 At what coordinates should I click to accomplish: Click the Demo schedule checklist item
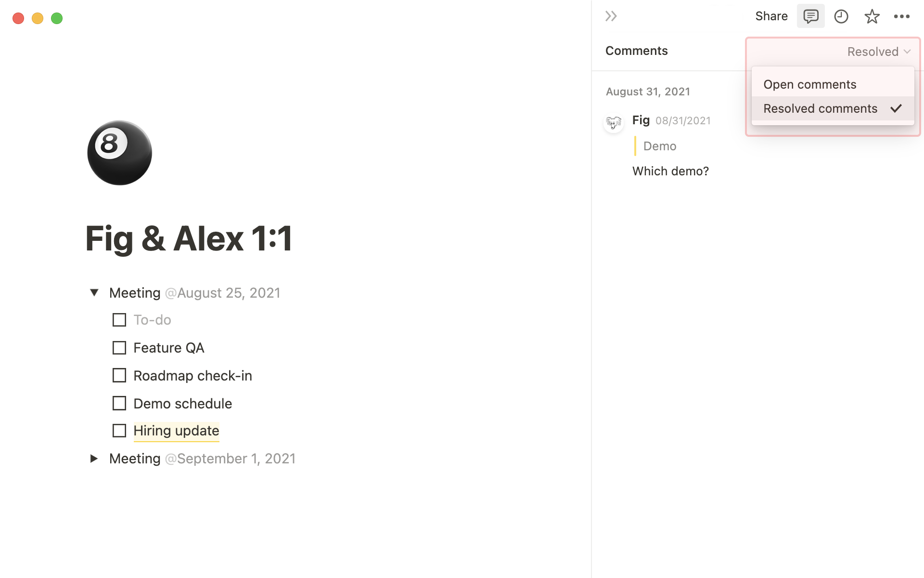[182, 403]
